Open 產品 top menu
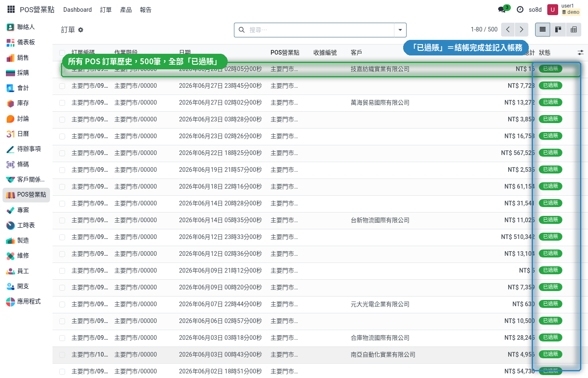The width and height of the screenshot is (588, 378). click(x=126, y=10)
